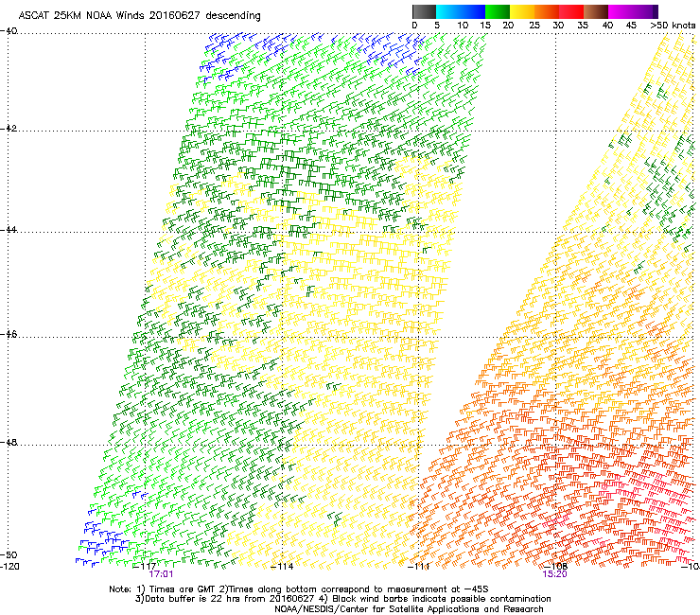Click the magenta-purple 40-50 knots legend segment
Image resolution: width=700 pixels, height=615 pixels.
(633, 11)
